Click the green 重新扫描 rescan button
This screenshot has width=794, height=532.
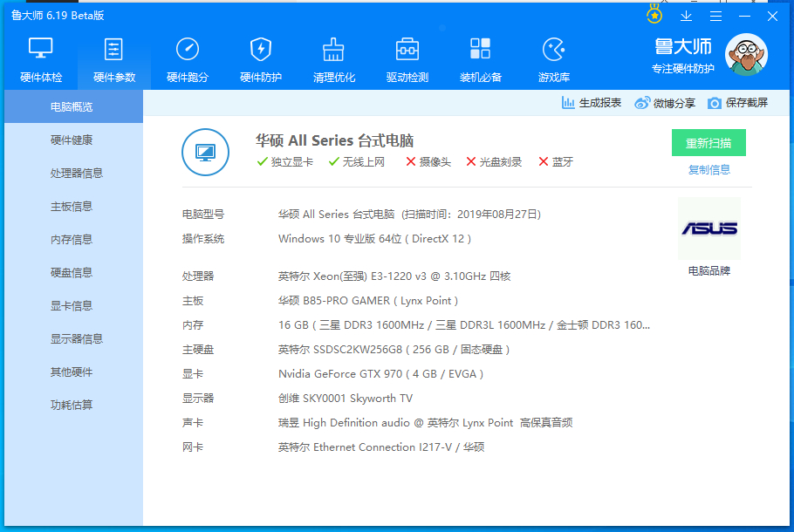coord(708,143)
